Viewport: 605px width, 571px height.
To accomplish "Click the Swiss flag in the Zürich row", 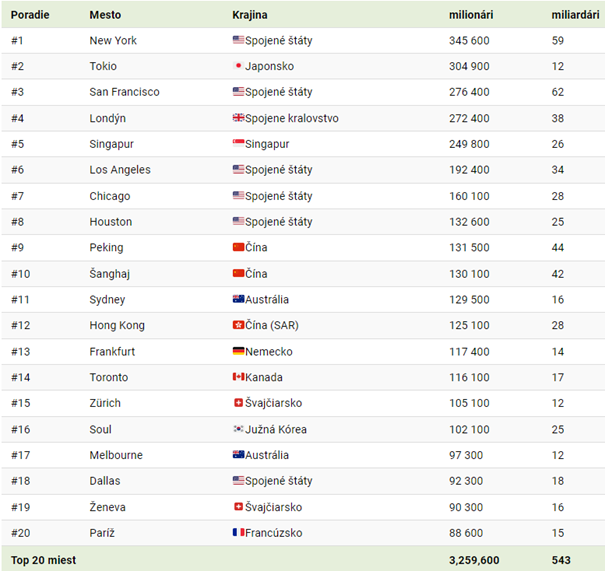I will click(x=238, y=402).
